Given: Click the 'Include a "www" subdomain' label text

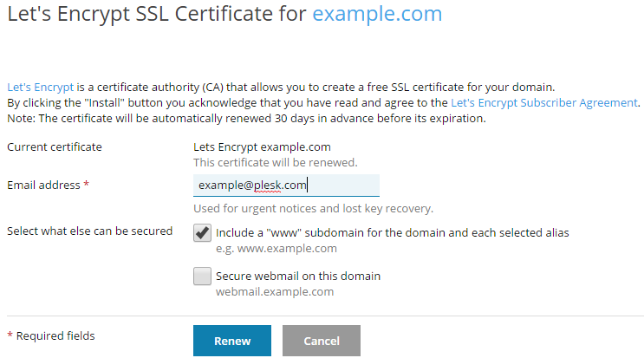Looking at the screenshot, I should coord(392,232).
